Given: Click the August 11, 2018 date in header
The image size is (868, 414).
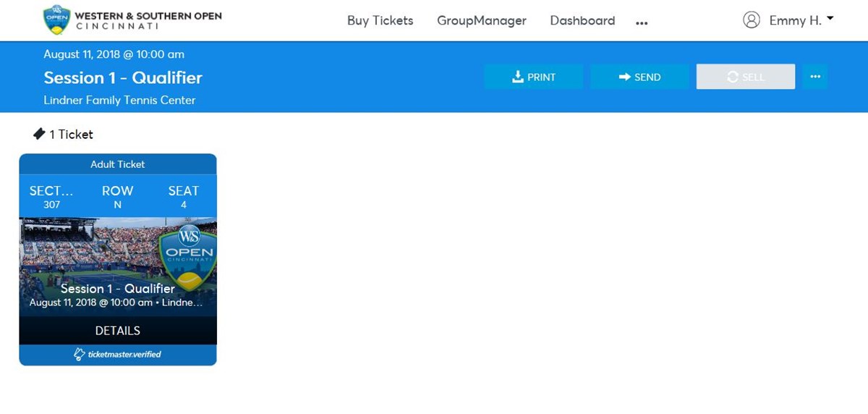Looking at the screenshot, I should 114,54.
